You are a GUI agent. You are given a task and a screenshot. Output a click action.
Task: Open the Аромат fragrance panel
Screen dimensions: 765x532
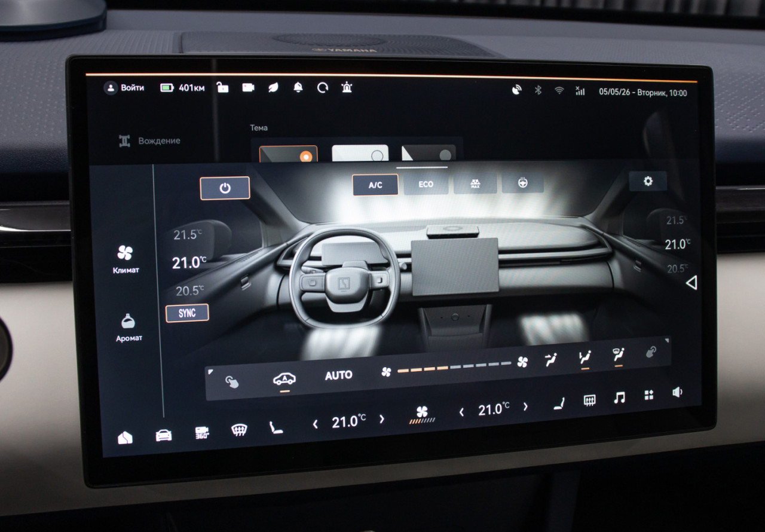coord(128,328)
